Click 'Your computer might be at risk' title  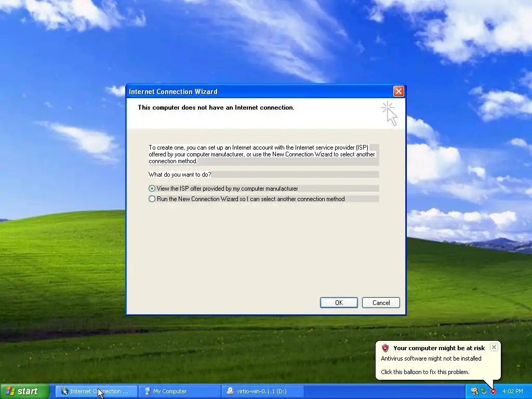pyautogui.click(x=439, y=348)
